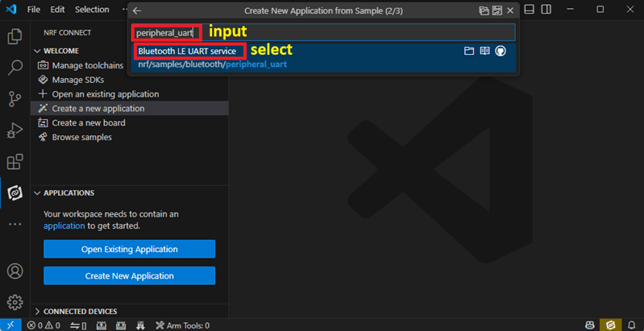Open the Accounts menu icon
The width and height of the screenshot is (644, 331).
coord(15,271)
